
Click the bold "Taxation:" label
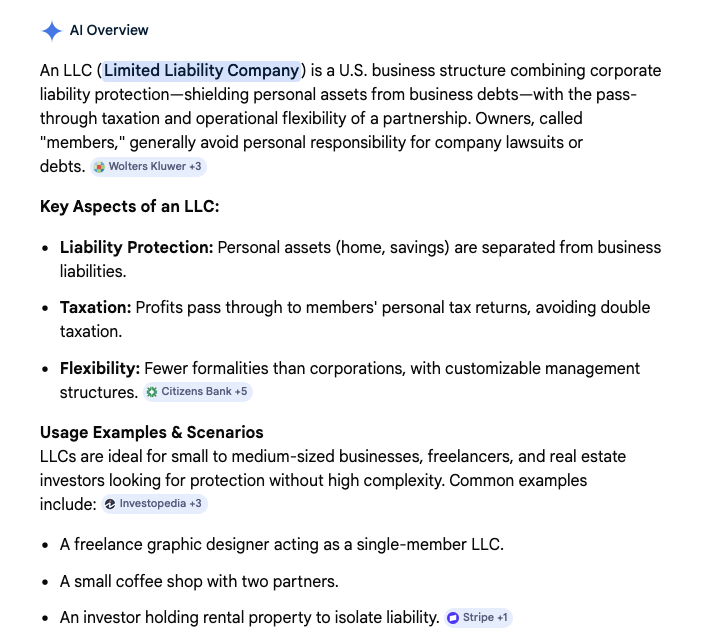pyautogui.click(x=95, y=307)
